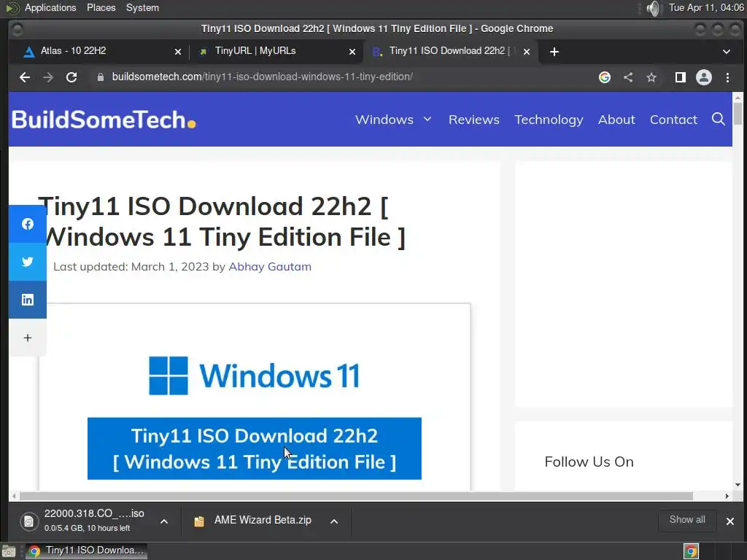Open the About page link

pyautogui.click(x=616, y=120)
